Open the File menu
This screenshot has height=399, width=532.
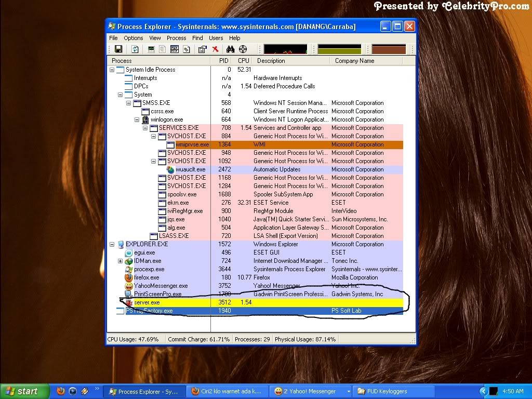point(113,38)
